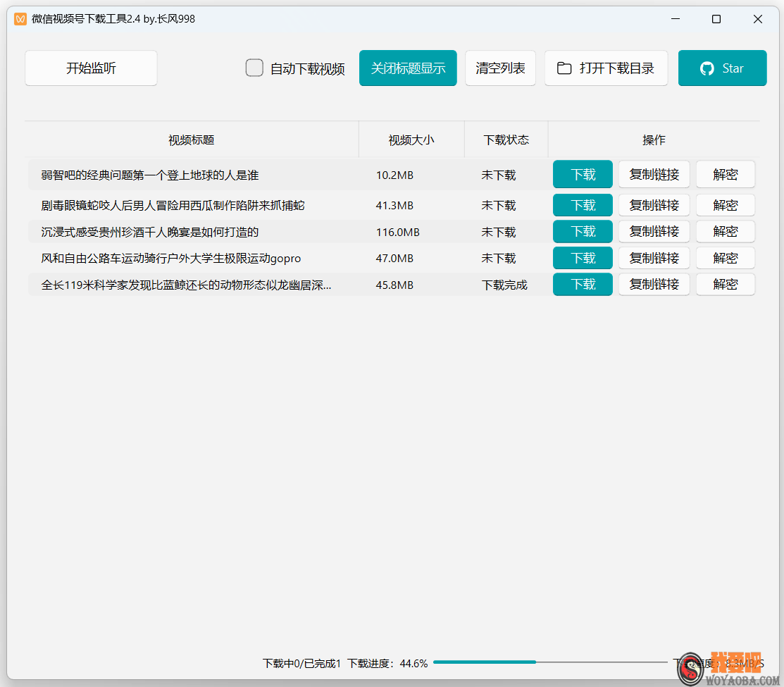Click the 关闭标题显示 button
Screen dimensions: 784x687
pos(408,68)
